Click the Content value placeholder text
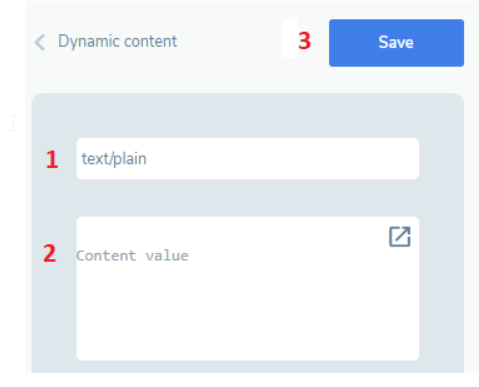Screen dimensions: 479x387 (132, 256)
